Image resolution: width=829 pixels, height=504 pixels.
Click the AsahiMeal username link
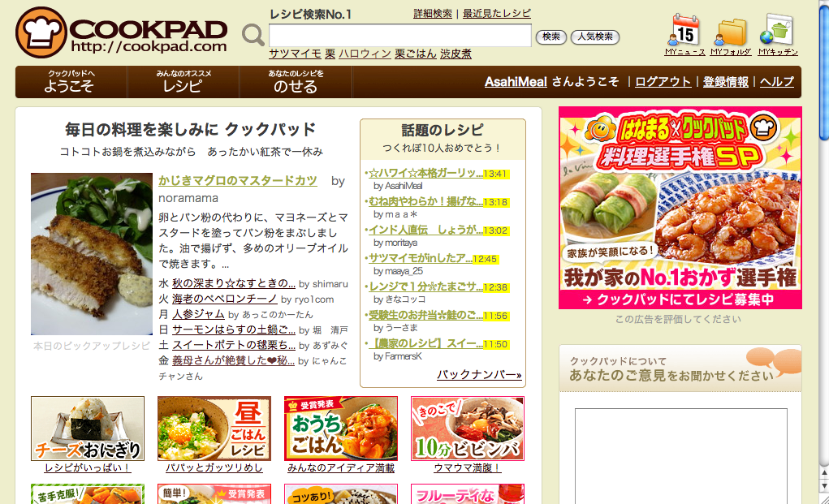click(x=516, y=82)
